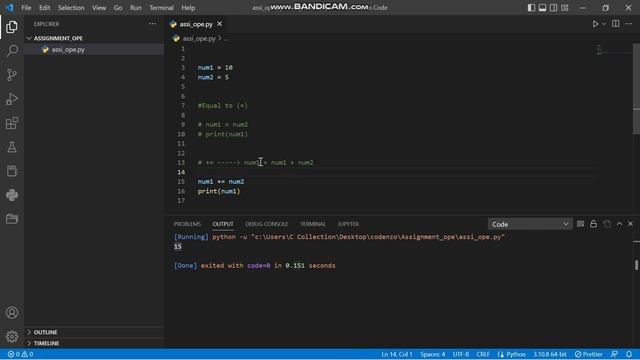Open the Testing flask view
640x360 pixels.
[x=12, y=147]
